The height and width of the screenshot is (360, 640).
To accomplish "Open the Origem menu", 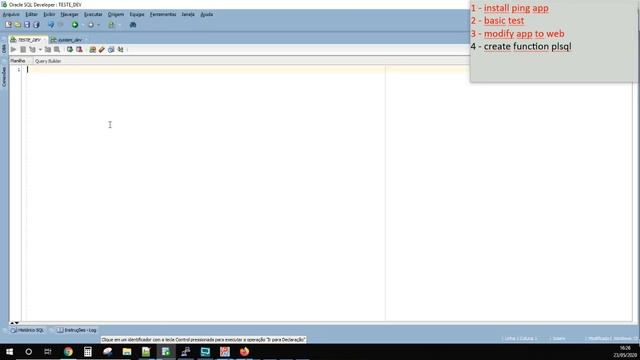I will 116,14.
